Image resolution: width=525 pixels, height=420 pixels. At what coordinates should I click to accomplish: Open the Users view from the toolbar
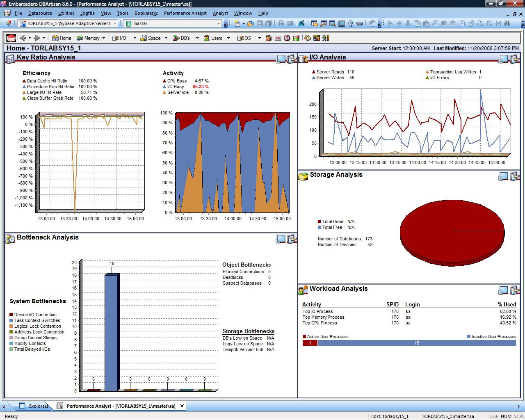click(213, 38)
